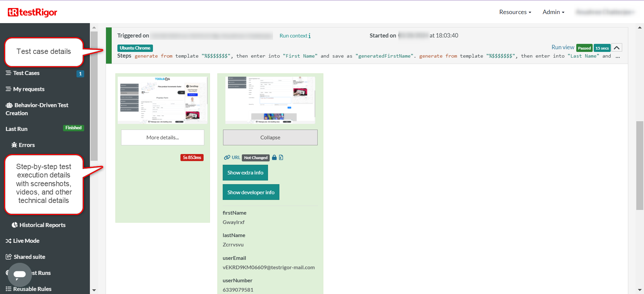Open Errors with the bug icon
This screenshot has height=294, width=644.
[14, 145]
